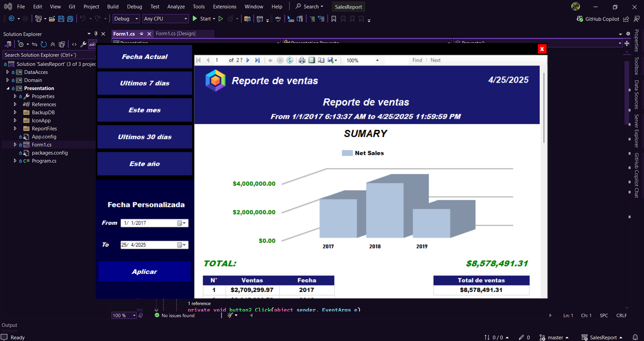Pin the Form1.cs tab
The height and width of the screenshot is (341, 644).
tap(142, 34)
